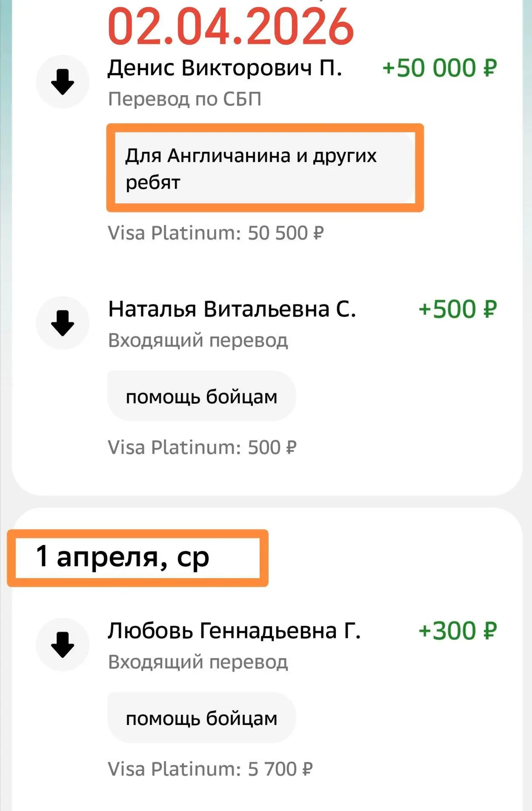The height and width of the screenshot is (811, 532).
Task: Click "Входящий перевод" under Наталья Витальевна С.
Action: (198, 340)
